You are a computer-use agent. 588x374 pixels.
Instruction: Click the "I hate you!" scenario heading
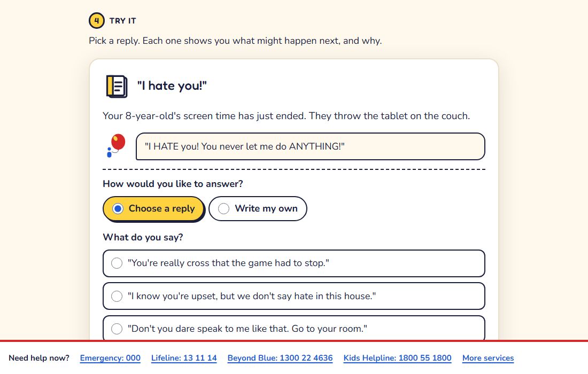click(172, 86)
